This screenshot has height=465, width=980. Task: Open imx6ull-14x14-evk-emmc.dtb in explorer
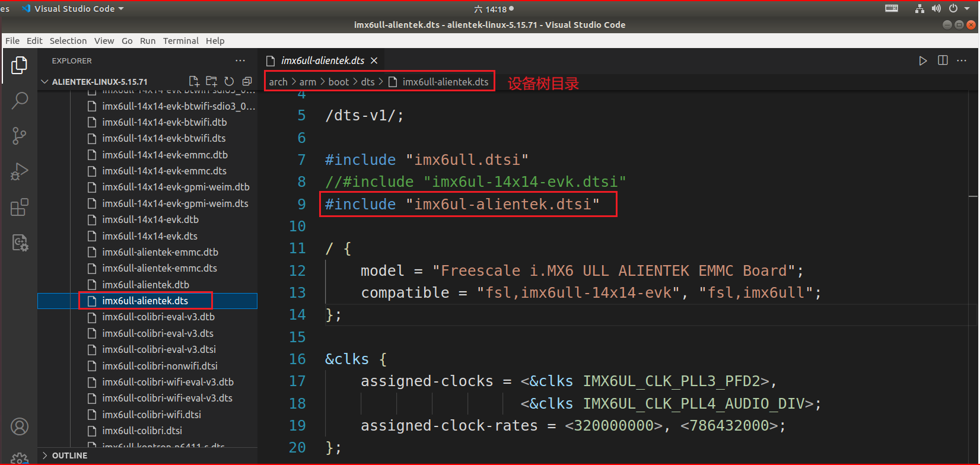tap(165, 155)
